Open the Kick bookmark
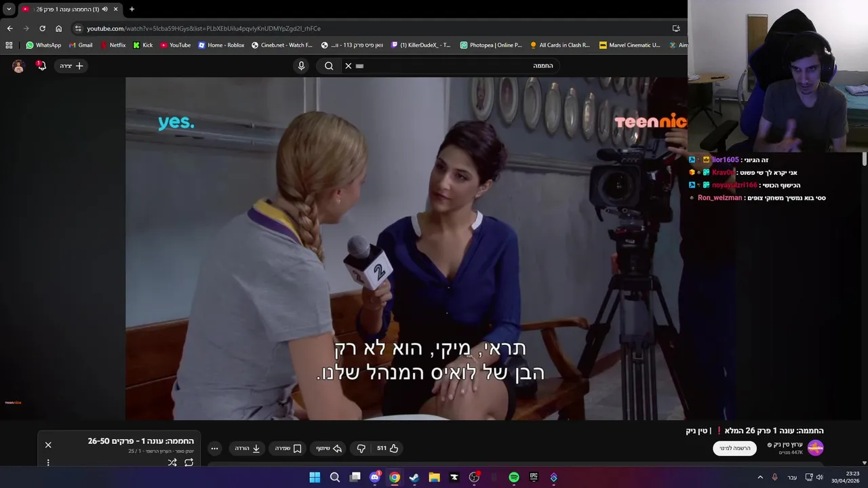The width and height of the screenshot is (868, 488). pyautogui.click(x=143, y=45)
